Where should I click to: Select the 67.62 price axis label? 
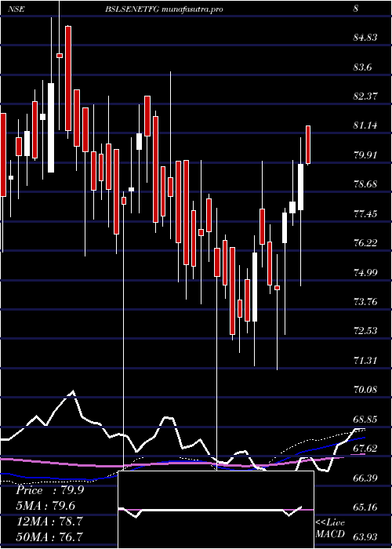coord(365,449)
